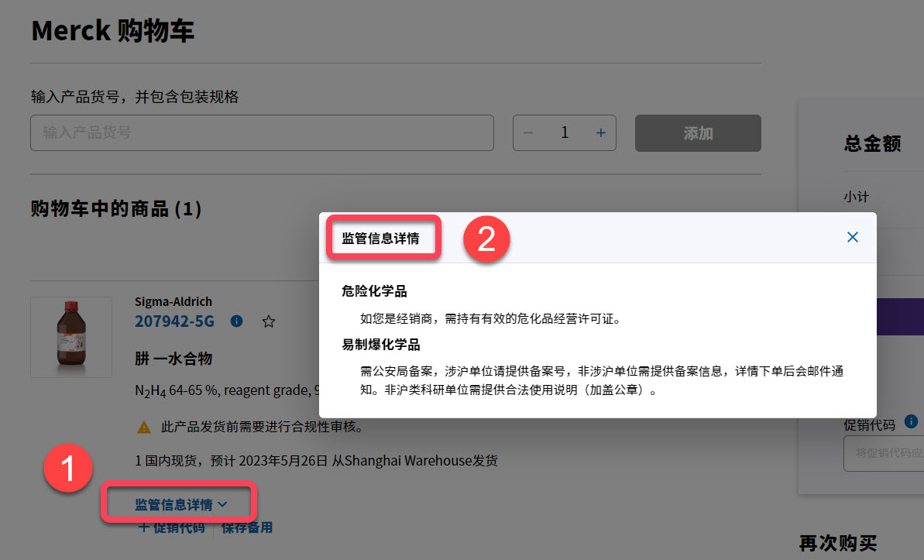The height and width of the screenshot is (560, 924).
Task: Close the 监管信息详情 dialog with the X
Action: [853, 237]
